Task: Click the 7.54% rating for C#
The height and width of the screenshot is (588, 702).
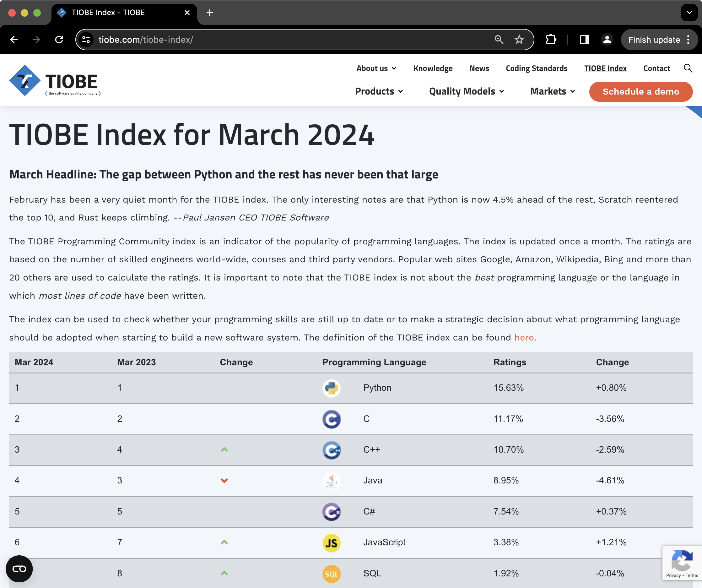Action: (506, 511)
